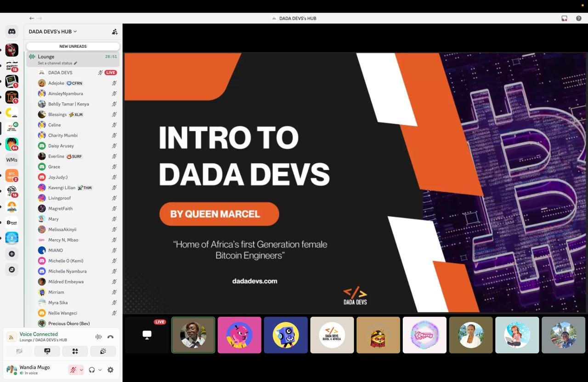Open the audio output dropdown chevron
Screen dimensions: 588x382
coord(100,370)
